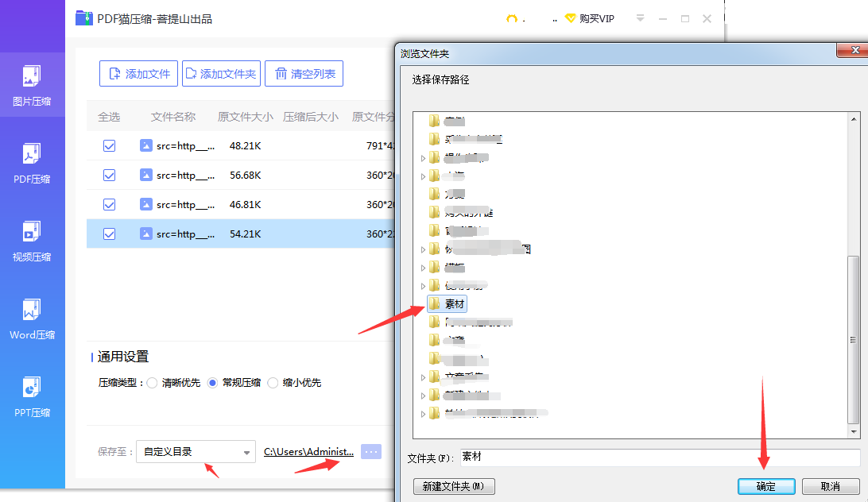868x502 pixels.
Task: Click the 原文件大小 column header
Action: 246,117
